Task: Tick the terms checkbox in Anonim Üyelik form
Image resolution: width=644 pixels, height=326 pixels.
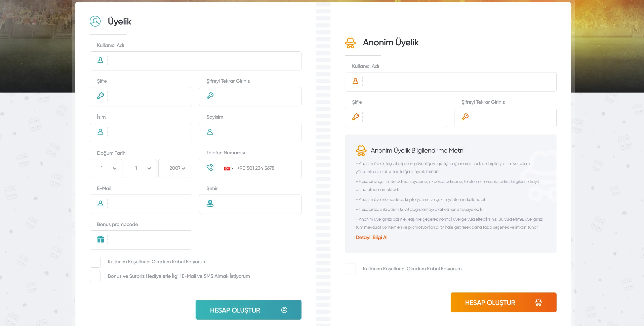Action: point(350,269)
